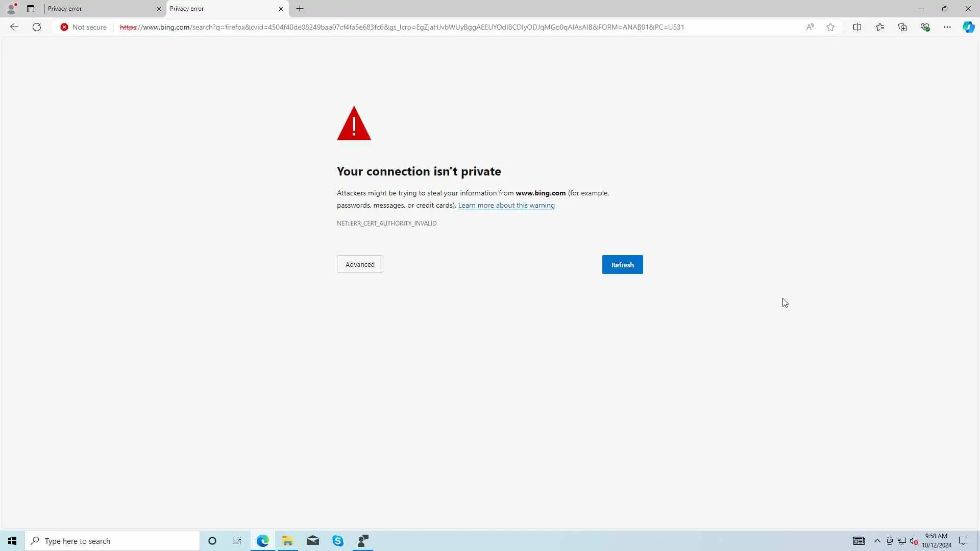Image resolution: width=980 pixels, height=551 pixels.
Task: Expand the Advanced error details
Action: pyautogui.click(x=360, y=264)
